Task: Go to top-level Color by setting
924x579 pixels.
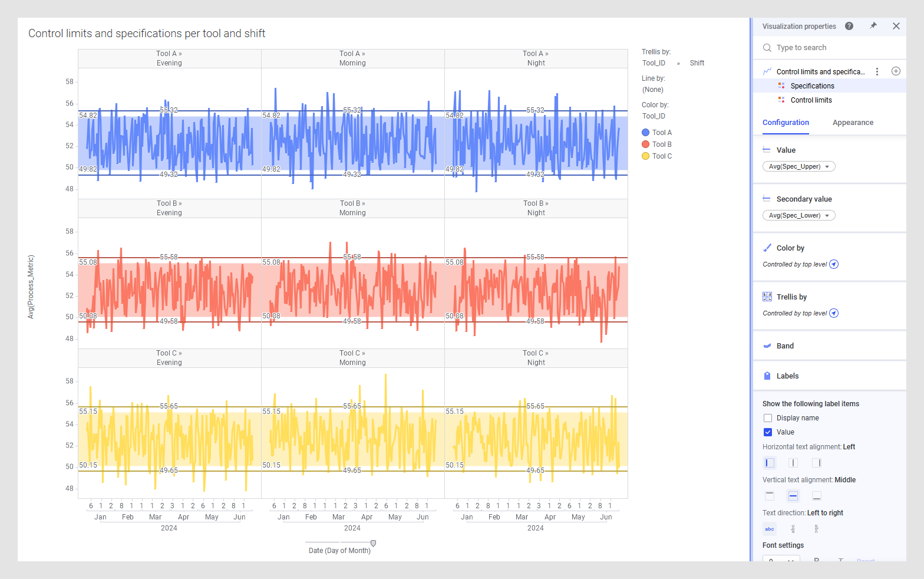Action: [x=834, y=264]
